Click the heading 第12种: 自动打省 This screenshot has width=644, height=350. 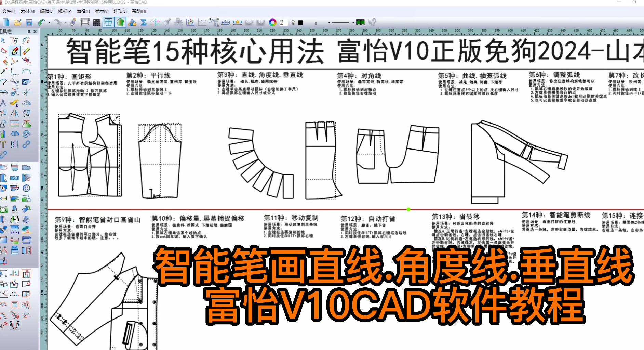coord(367,219)
